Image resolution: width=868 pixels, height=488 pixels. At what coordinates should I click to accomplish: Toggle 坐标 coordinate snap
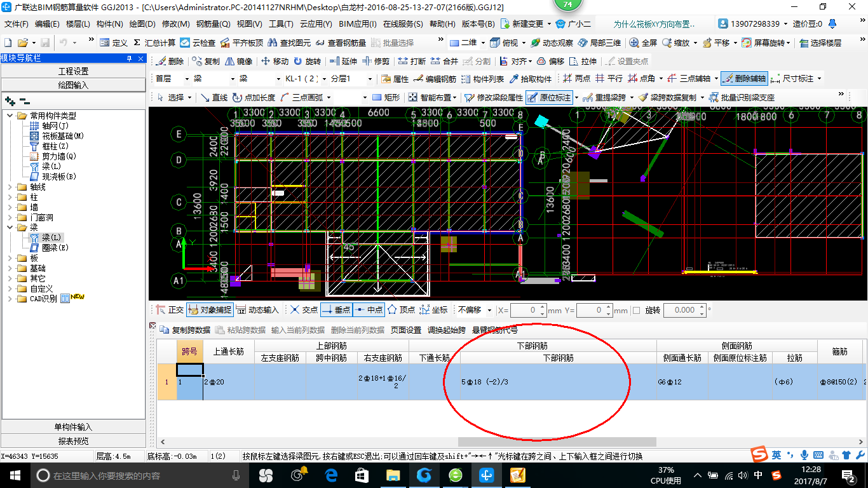433,310
